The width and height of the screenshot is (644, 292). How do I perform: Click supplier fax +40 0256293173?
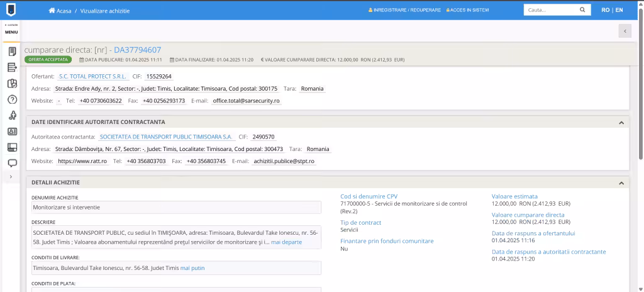164,101
